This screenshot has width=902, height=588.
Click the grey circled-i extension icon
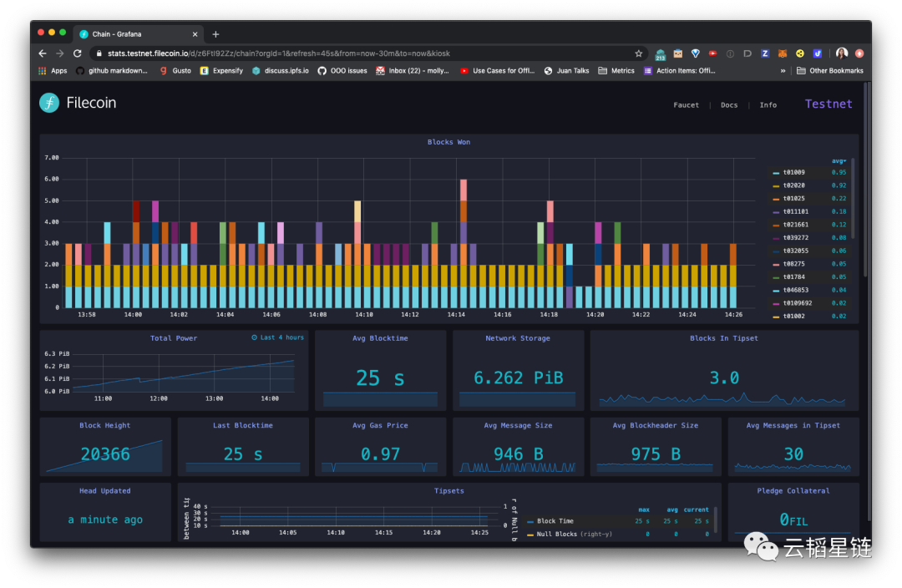[x=730, y=53]
